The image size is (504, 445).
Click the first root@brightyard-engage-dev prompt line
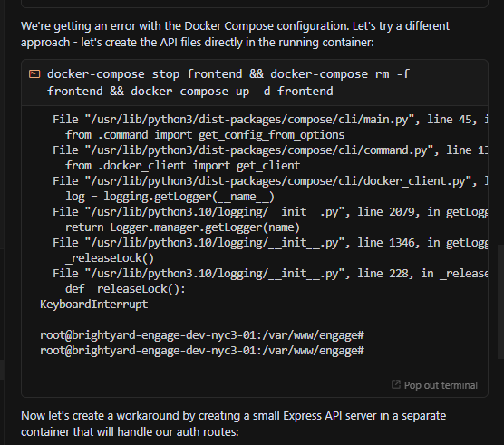[202, 334]
